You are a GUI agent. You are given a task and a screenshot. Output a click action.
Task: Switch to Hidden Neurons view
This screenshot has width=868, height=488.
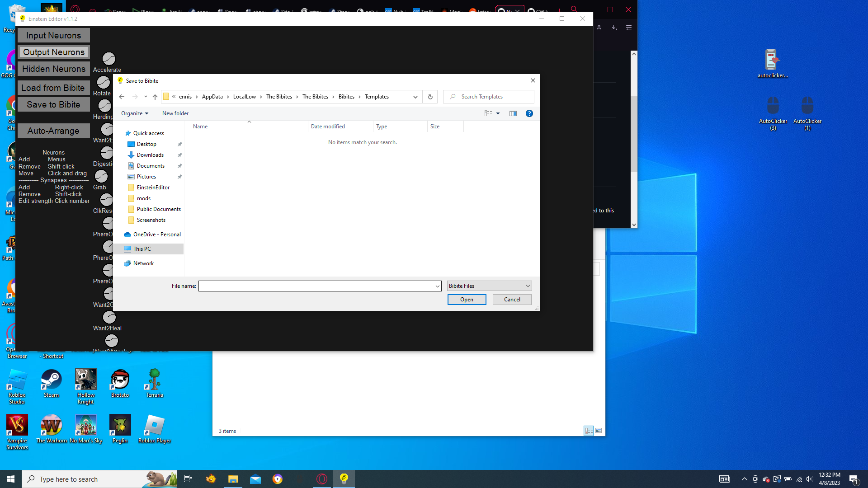pos(53,69)
